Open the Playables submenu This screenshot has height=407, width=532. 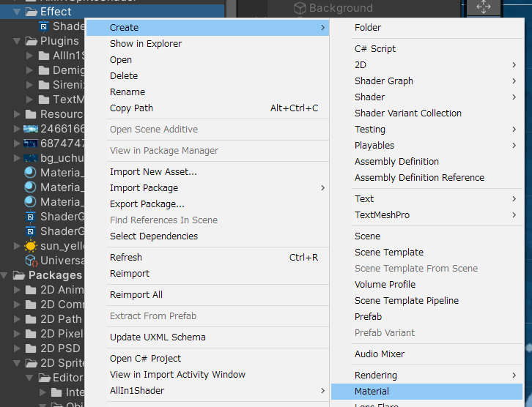[426, 146]
